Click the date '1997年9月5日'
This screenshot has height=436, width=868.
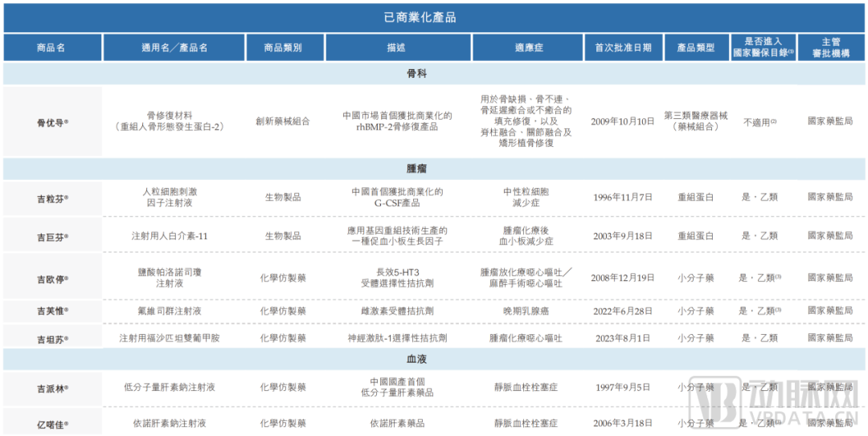pos(623,387)
